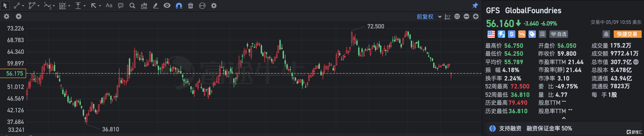This screenshot has height=136, width=644.
Task: Click 融资保证金率 50% text
Action: point(549,129)
